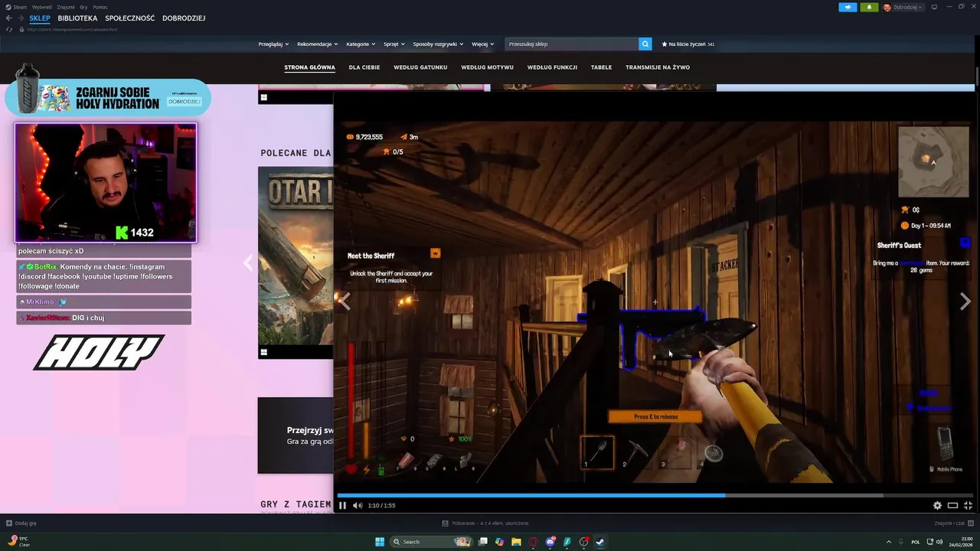Expand the Rekomendacje dropdown

click(x=317, y=44)
